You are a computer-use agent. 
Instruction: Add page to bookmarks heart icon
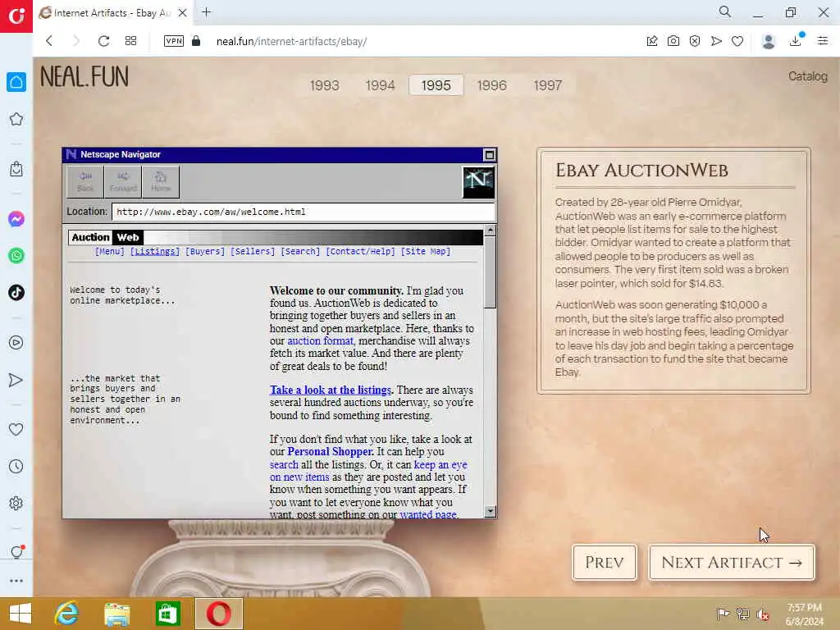(x=737, y=41)
